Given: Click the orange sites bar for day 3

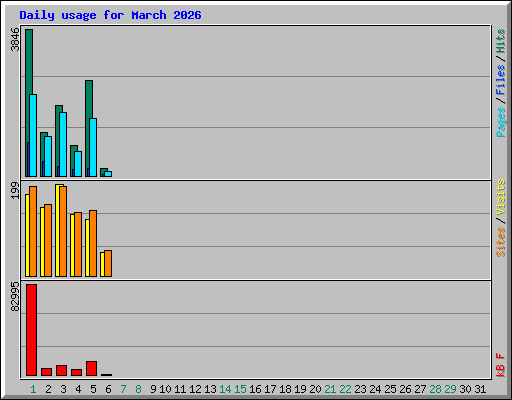Looking at the screenshot, I should click(x=63, y=231).
